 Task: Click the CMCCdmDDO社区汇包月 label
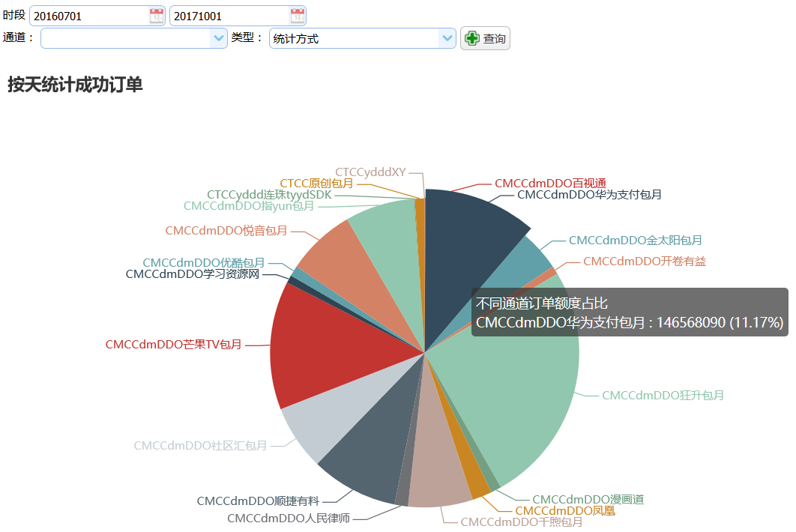point(200,446)
